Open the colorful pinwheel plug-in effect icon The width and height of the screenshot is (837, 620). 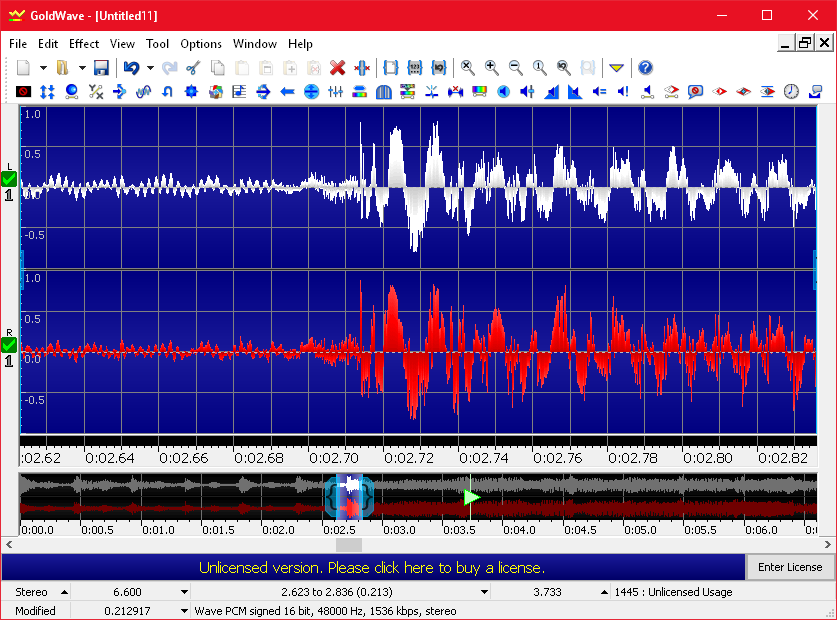[215, 92]
